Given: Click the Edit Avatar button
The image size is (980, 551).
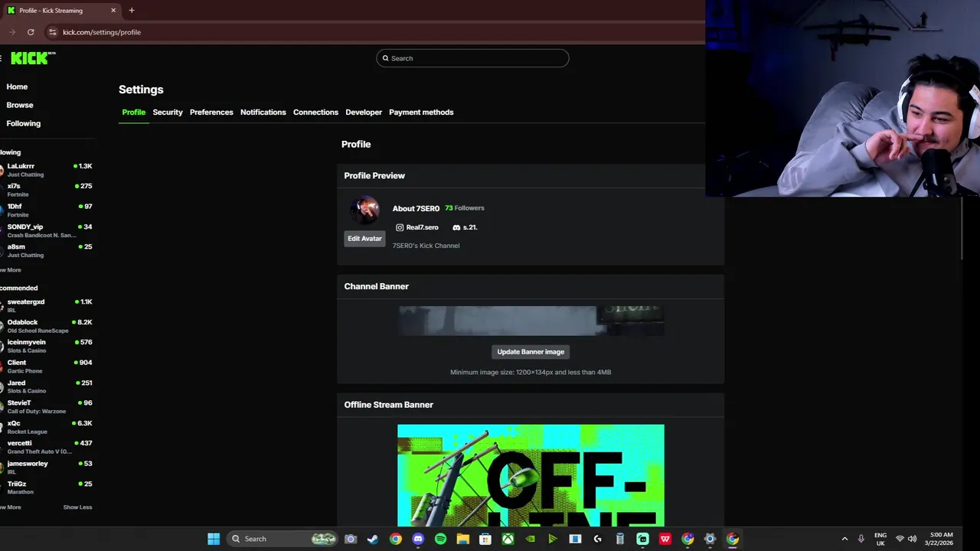Looking at the screenshot, I should coord(364,239).
